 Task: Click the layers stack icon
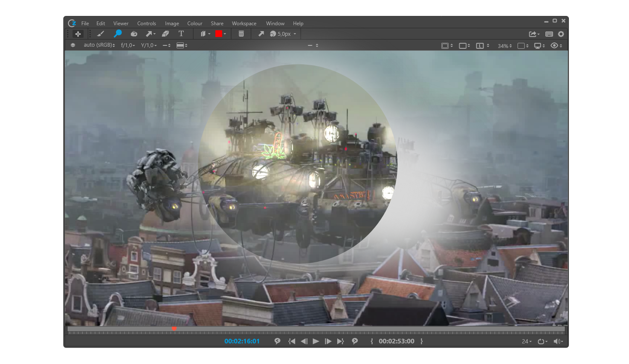coord(73,45)
